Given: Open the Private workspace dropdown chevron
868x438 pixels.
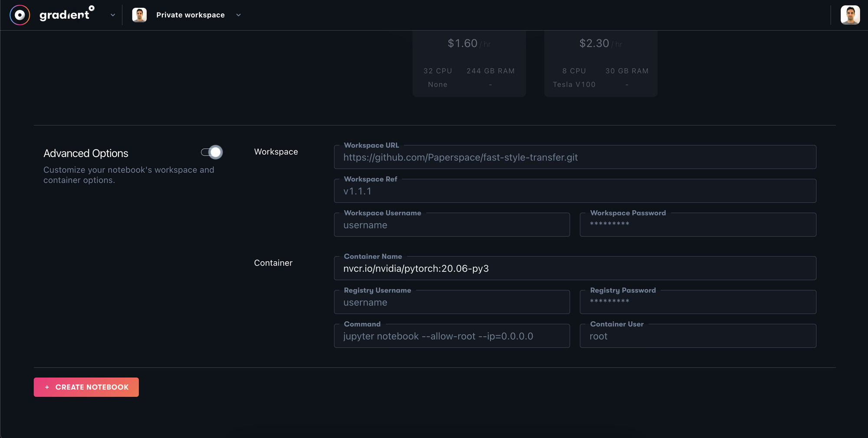Looking at the screenshot, I should pyautogui.click(x=238, y=15).
